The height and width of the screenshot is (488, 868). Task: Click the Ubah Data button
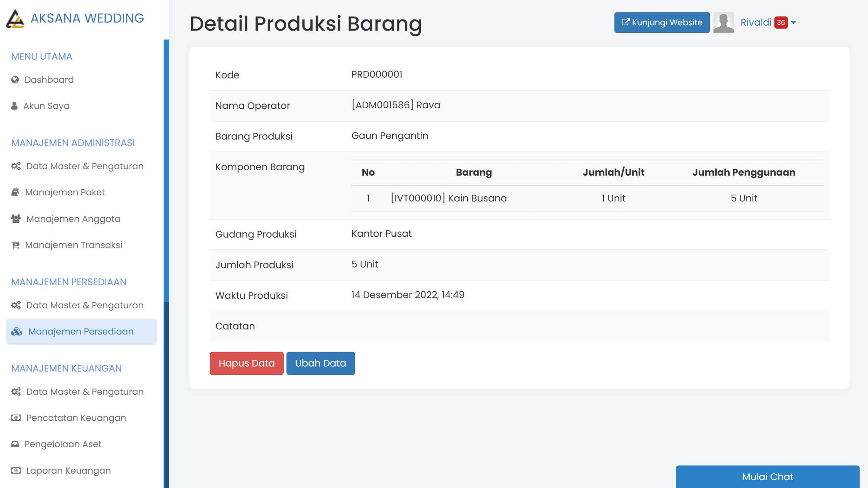320,363
